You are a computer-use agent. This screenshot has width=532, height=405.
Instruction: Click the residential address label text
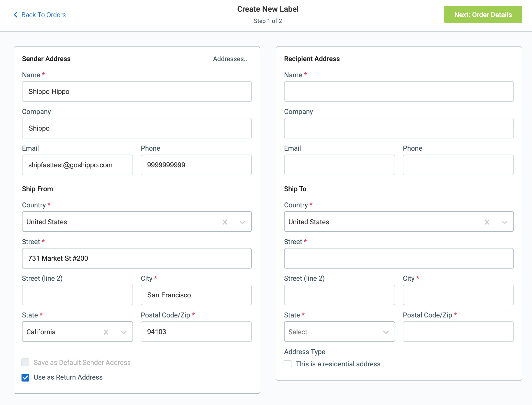pyautogui.click(x=338, y=364)
